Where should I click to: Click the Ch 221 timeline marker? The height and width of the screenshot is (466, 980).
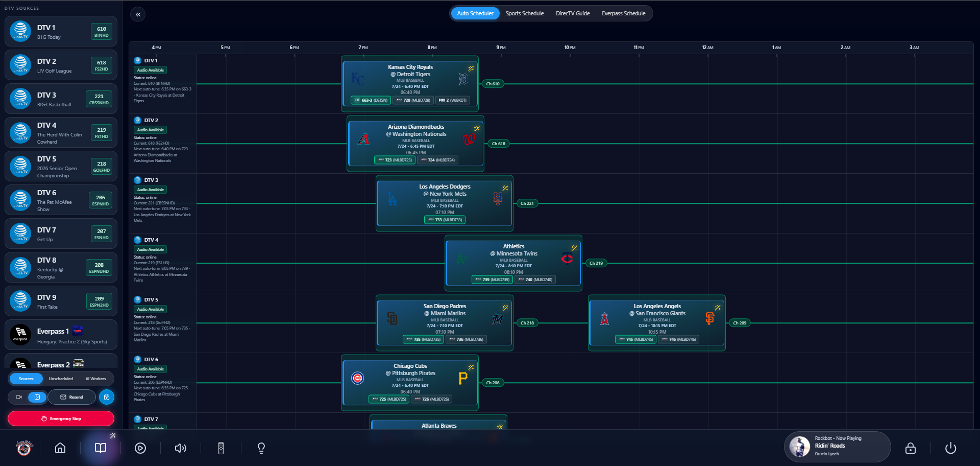click(x=527, y=203)
